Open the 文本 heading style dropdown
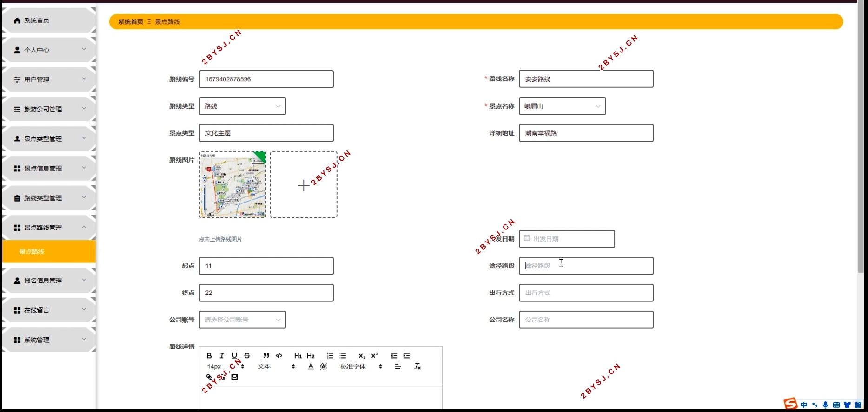 pos(277,366)
